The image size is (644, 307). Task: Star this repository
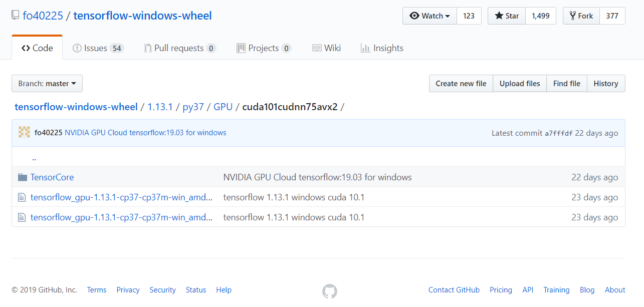(507, 16)
